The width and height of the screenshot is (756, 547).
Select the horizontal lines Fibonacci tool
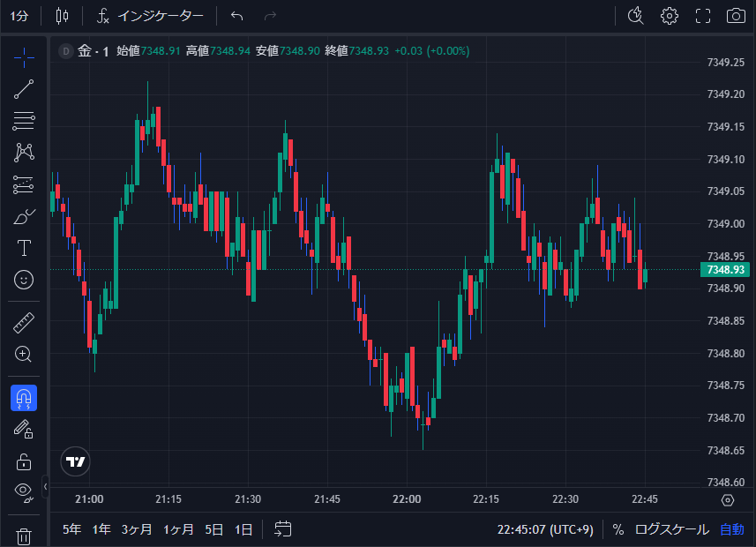click(24, 121)
